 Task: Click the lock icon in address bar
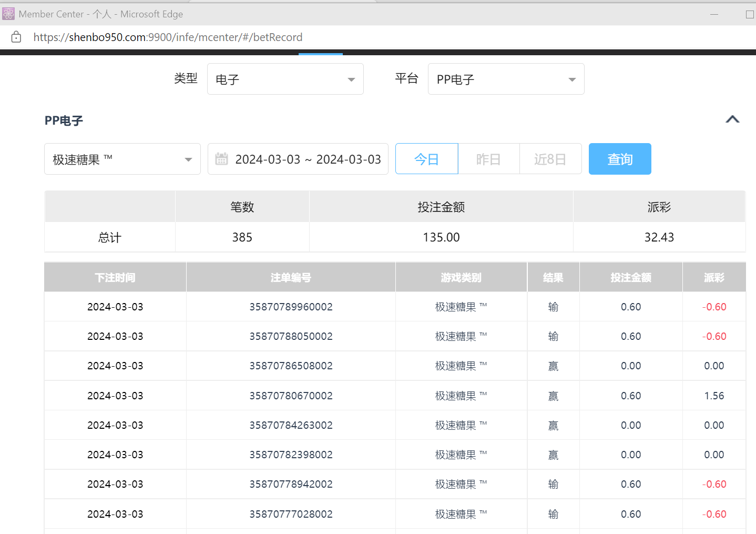[x=16, y=37]
